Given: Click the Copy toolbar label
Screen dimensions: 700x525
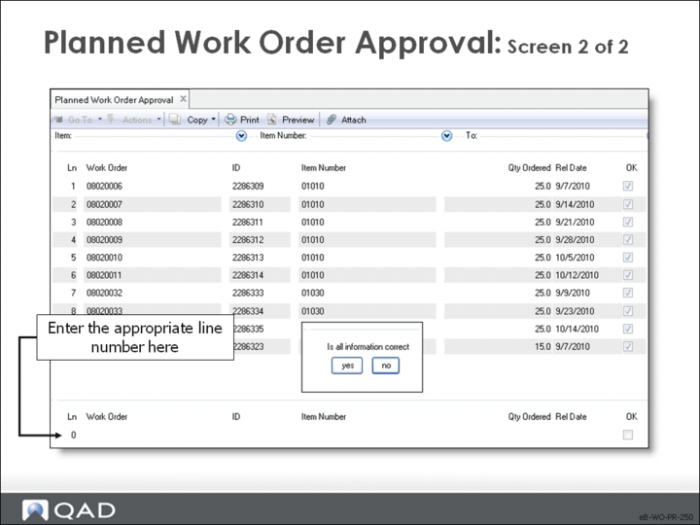Looking at the screenshot, I should pyautogui.click(x=197, y=120).
